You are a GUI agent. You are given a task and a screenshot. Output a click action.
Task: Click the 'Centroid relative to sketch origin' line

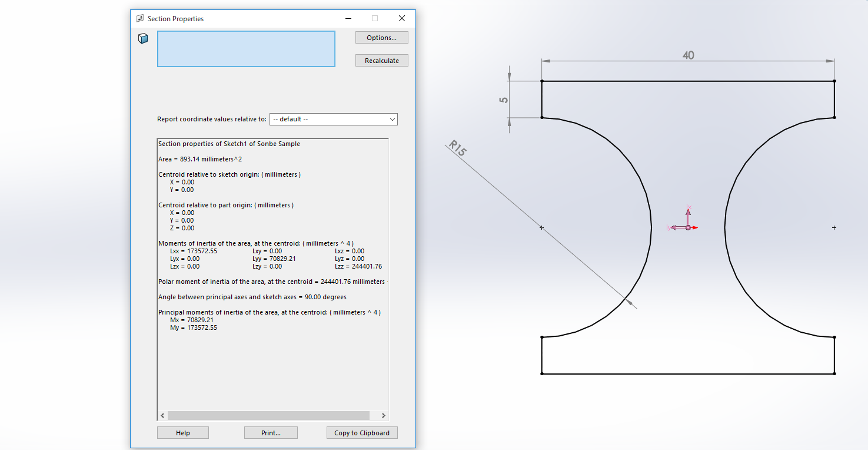coord(230,174)
